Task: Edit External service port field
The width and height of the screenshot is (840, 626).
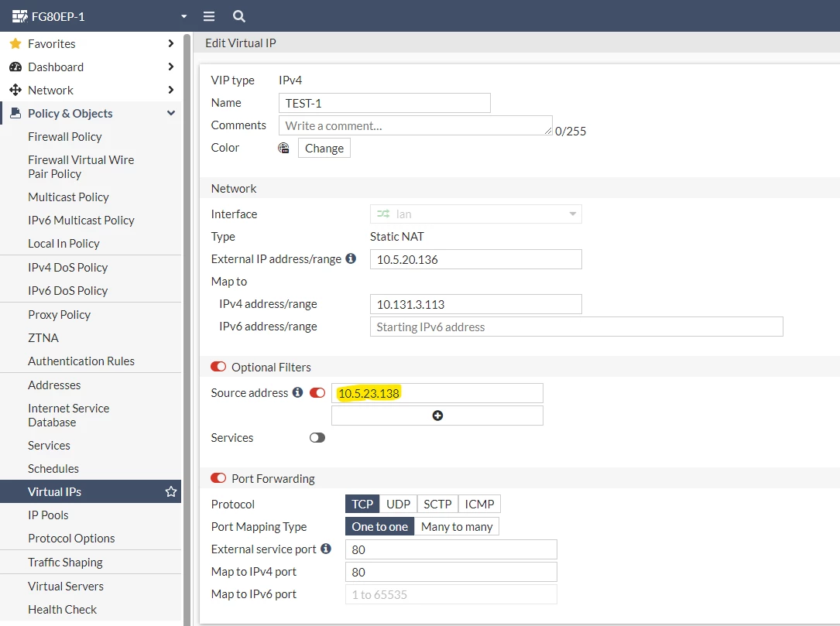Action: coord(451,549)
